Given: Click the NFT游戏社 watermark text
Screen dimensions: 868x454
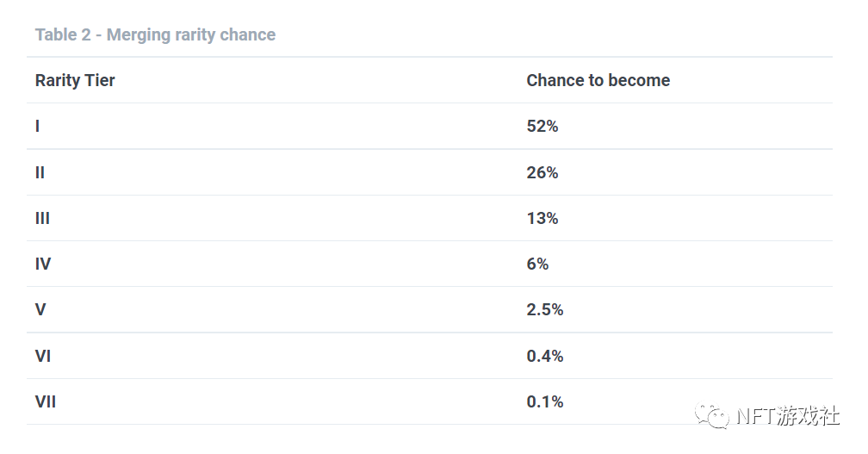Looking at the screenshot, I should 788,416.
